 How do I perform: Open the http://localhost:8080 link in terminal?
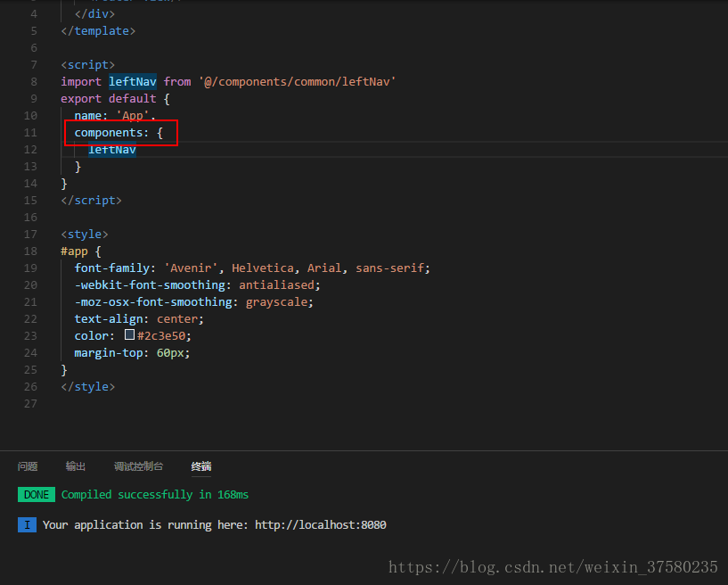click(321, 524)
